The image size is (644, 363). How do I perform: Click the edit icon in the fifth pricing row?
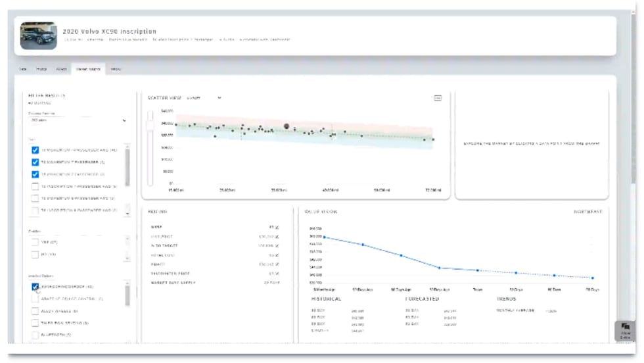coord(277,264)
